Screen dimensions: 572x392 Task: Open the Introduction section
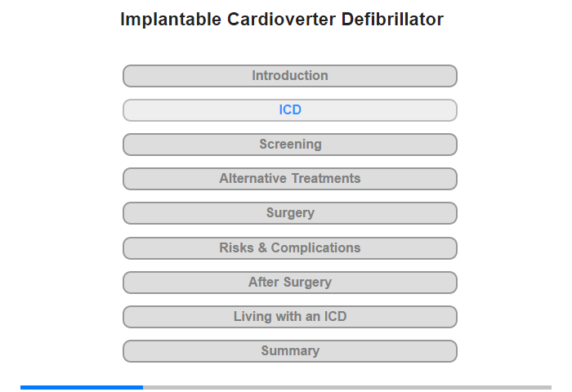[x=290, y=76]
